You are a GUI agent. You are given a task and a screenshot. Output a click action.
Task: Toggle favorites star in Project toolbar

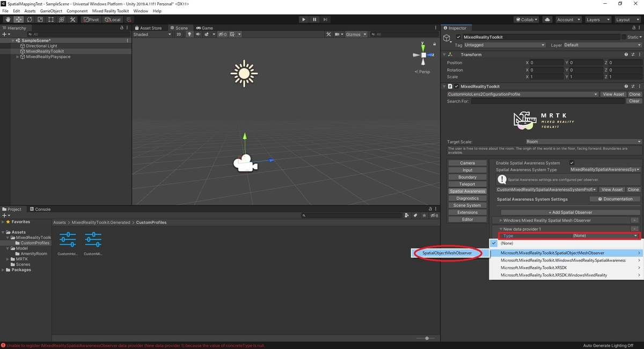pos(424,215)
